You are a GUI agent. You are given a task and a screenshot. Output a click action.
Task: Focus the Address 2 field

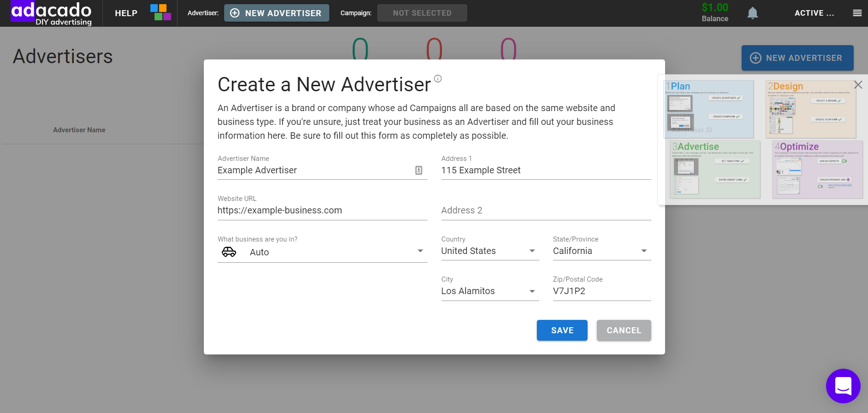[546, 211]
